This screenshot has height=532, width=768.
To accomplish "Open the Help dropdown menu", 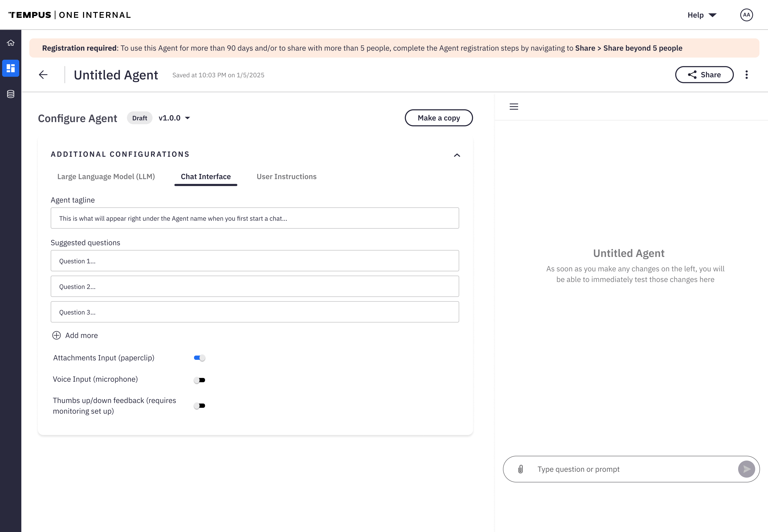I will click(x=702, y=15).
